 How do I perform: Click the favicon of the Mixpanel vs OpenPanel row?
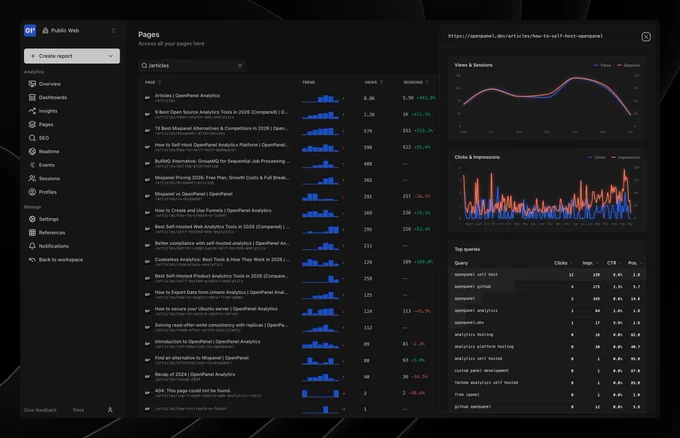(147, 196)
